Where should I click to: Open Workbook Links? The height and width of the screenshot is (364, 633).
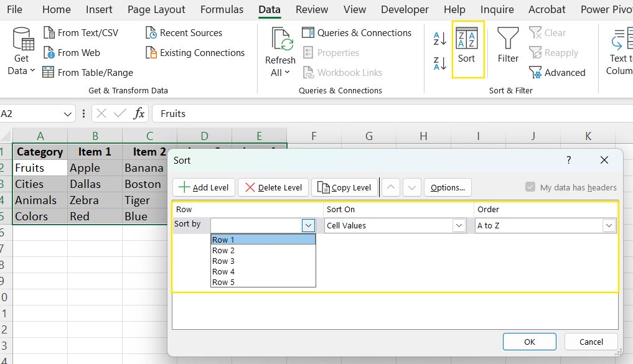tap(342, 73)
